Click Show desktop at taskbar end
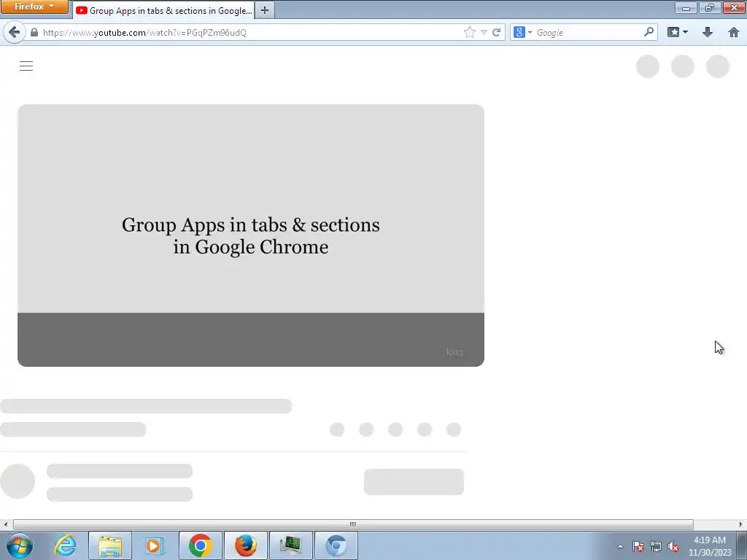Viewport: 747px width, 560px height. (742, 545)
